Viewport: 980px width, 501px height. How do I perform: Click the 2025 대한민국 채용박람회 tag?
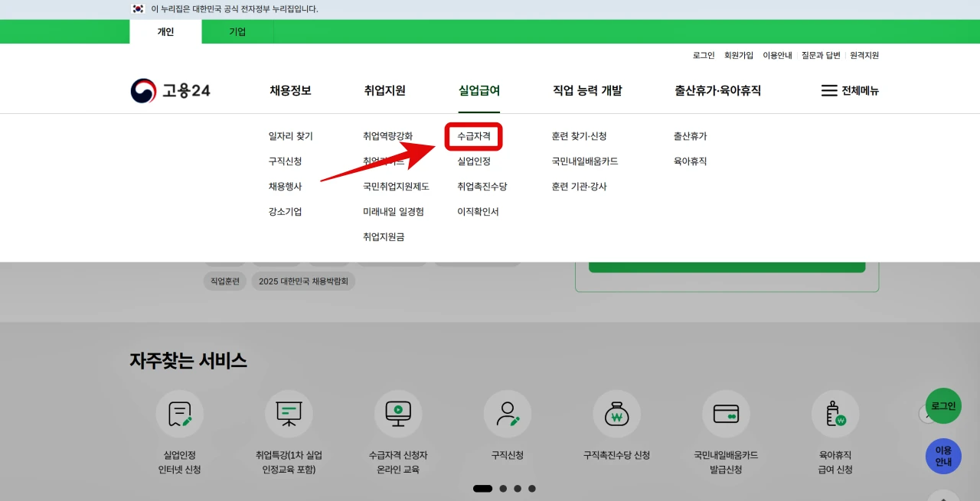(x=303, y=281)
